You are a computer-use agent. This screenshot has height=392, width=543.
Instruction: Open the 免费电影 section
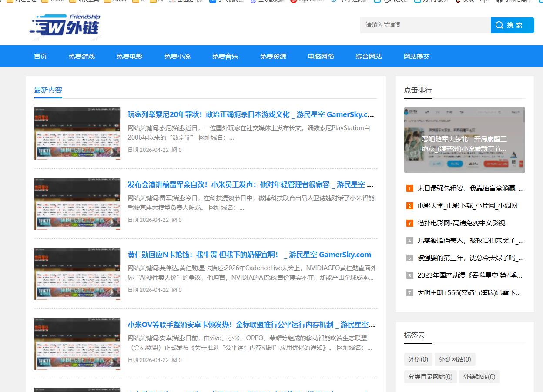[129, 56]
